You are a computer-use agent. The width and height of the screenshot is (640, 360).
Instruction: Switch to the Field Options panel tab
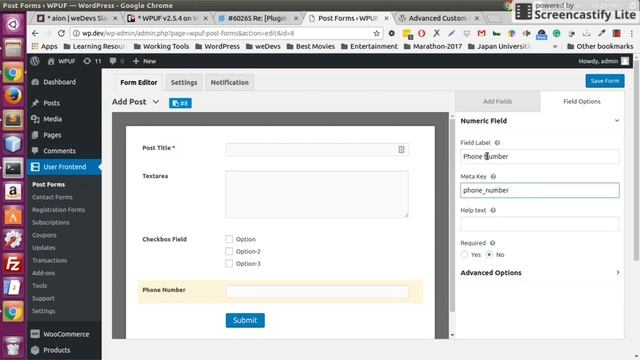(x=582, y=102)
